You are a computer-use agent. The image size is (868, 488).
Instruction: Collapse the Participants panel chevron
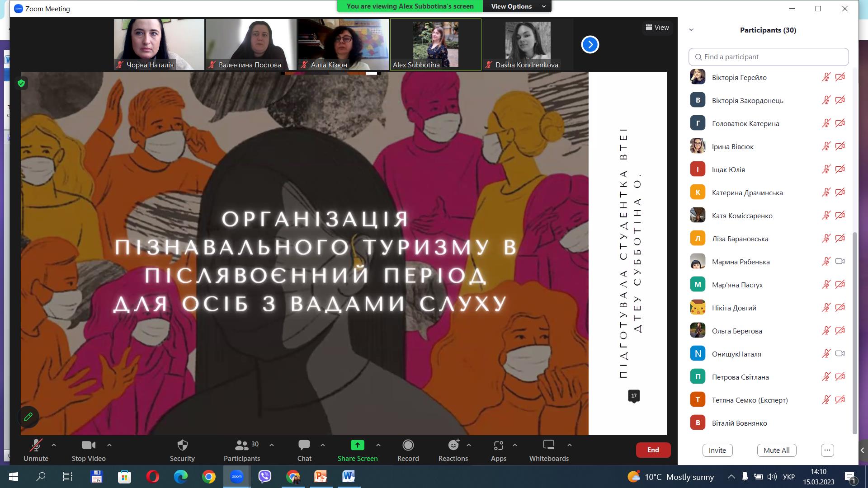tap(691, 30)
